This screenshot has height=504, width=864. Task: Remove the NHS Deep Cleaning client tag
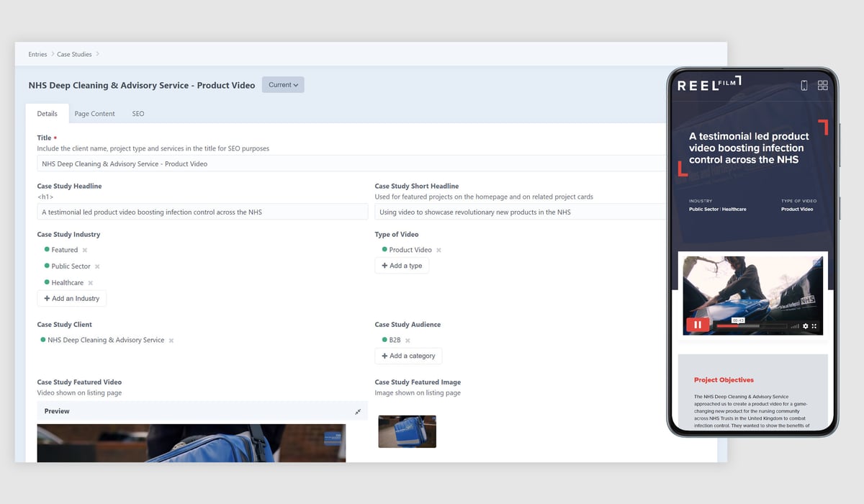(x=171, y=340)
